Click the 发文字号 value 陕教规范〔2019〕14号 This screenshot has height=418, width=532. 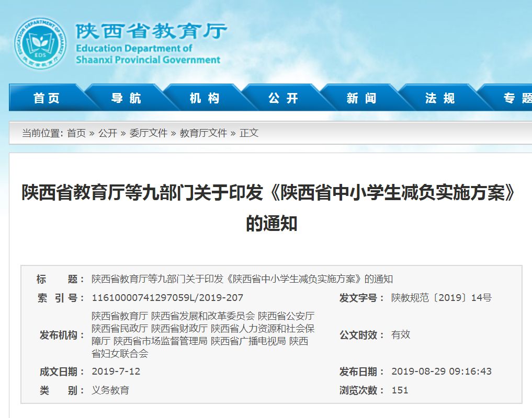442,298
